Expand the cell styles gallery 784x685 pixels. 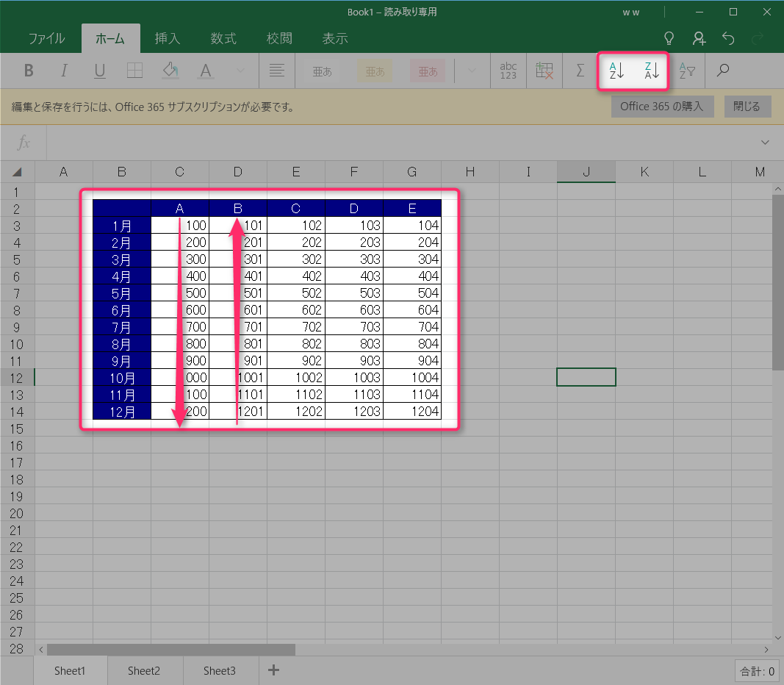point(472,71)
